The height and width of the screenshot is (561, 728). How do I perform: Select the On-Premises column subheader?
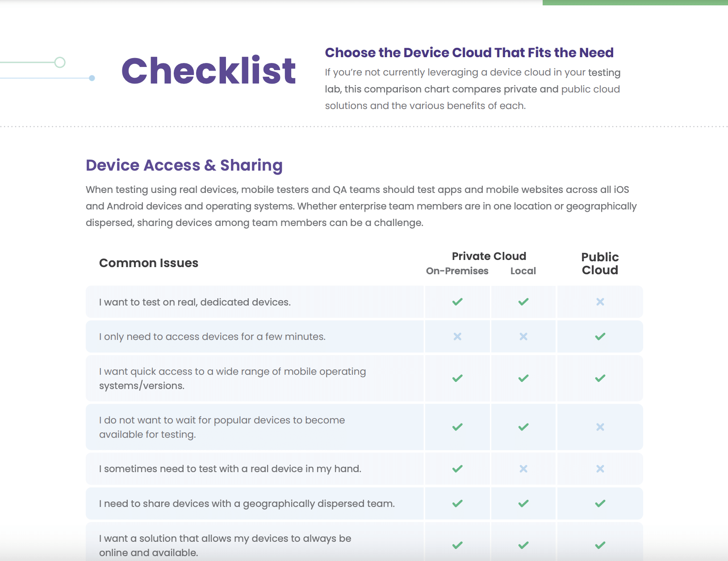pos(457,271)
